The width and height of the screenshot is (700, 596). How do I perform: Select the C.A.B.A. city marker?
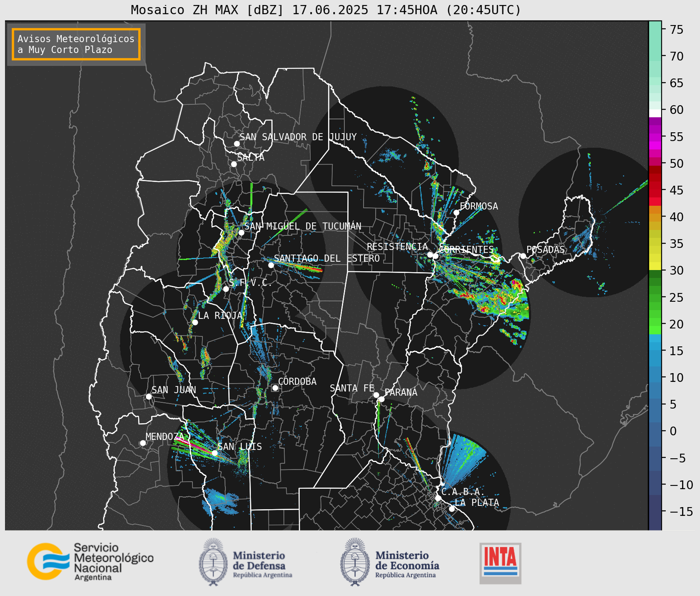click(438, 498)
